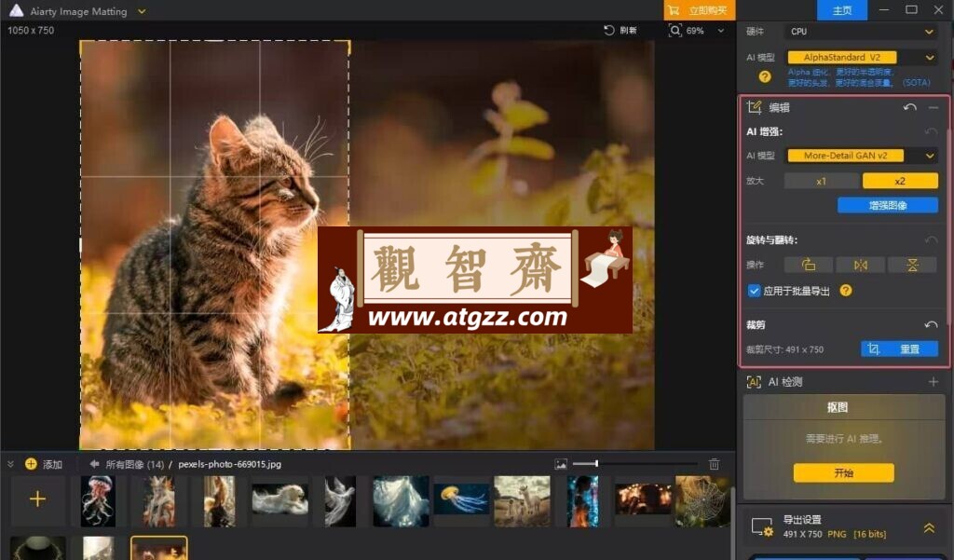This screenshot has height=560, width=954.
Task: Click the Aiarty app logo icon
Action: [16, 10]
